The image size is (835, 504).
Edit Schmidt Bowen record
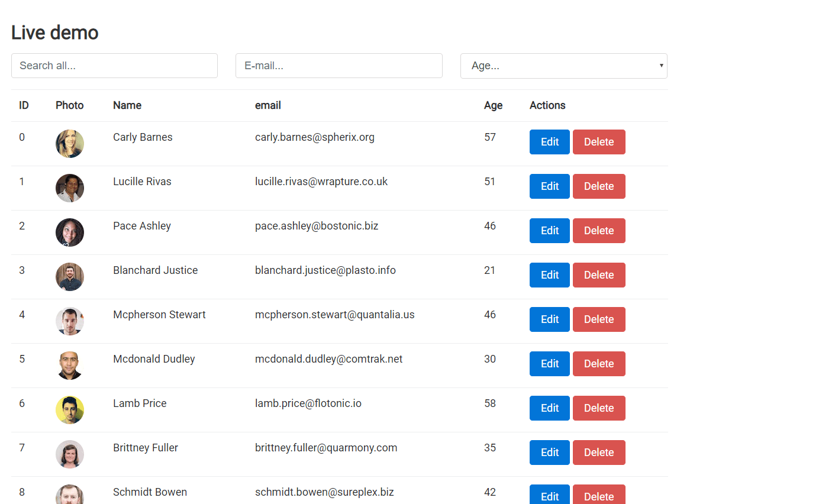point(550,495)
